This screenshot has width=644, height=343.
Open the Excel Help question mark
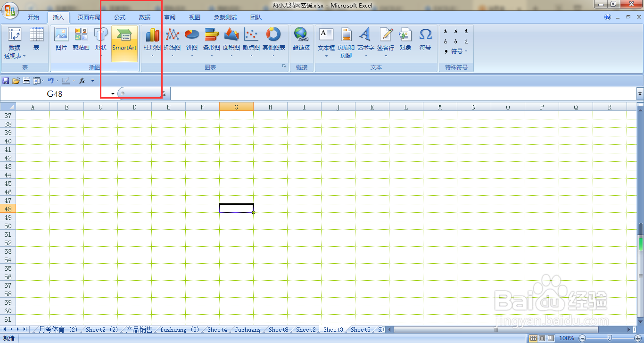[608, 17]
